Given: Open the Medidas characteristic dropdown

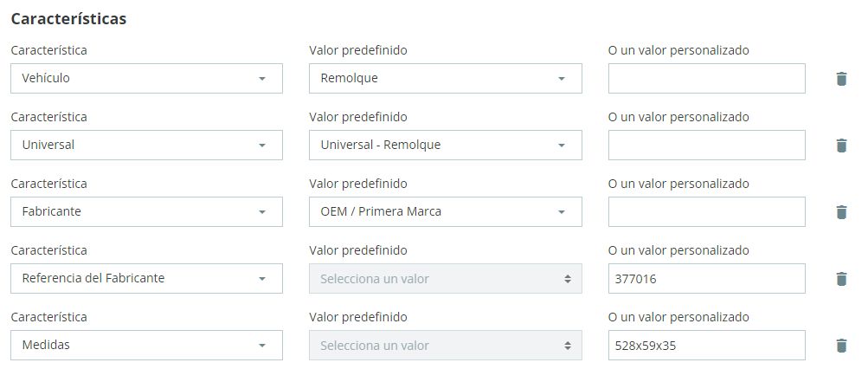Looking at the screenshot, I should coord(146,346).
